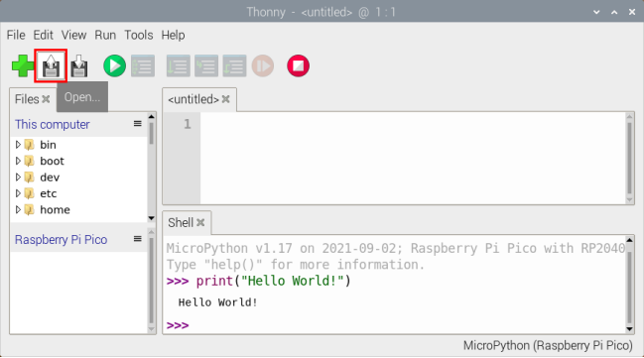The height and width of the screenshot is (358, 644).
Task: Click the Open file toolbar icon
Action: coord(51,65)
